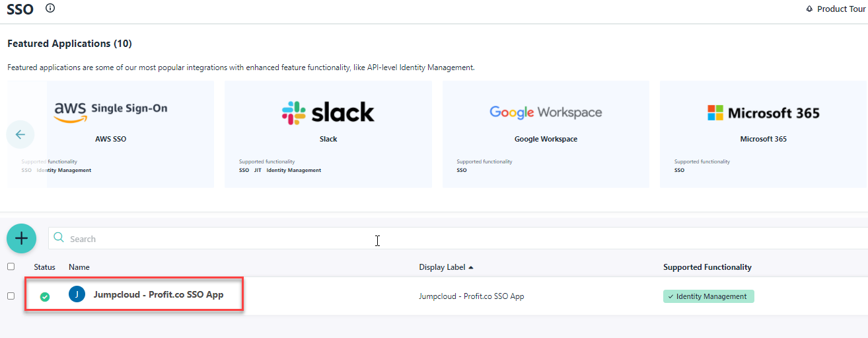Sort by Display Label column

[447, 267]
